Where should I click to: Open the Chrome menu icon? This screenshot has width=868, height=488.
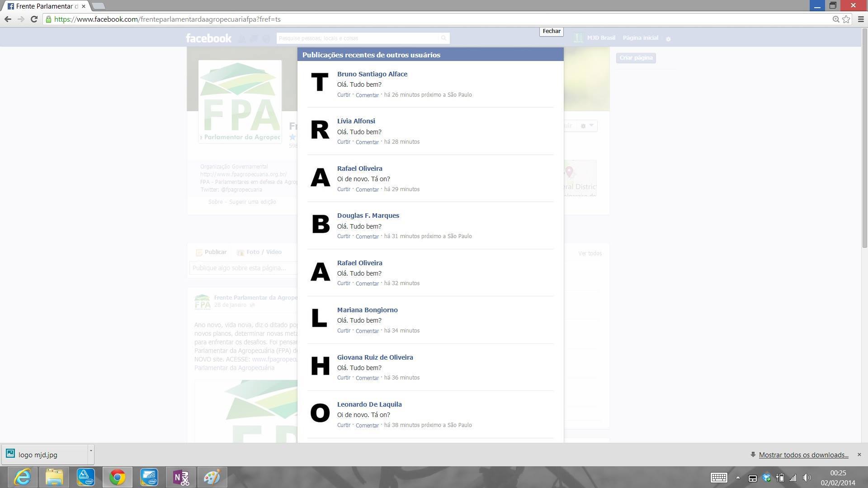860,19
